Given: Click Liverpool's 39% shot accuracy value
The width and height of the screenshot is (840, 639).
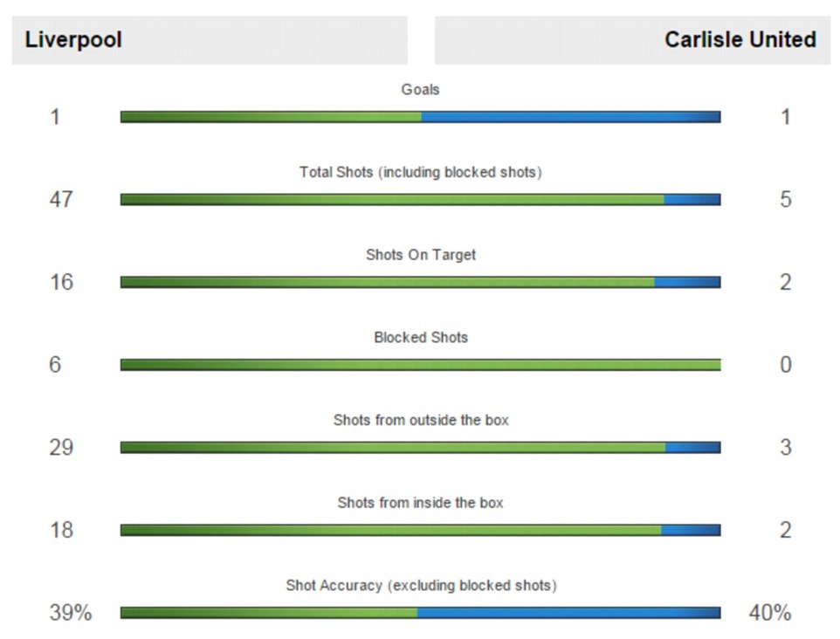Looking at the screenshot, I should pos(70,613).
